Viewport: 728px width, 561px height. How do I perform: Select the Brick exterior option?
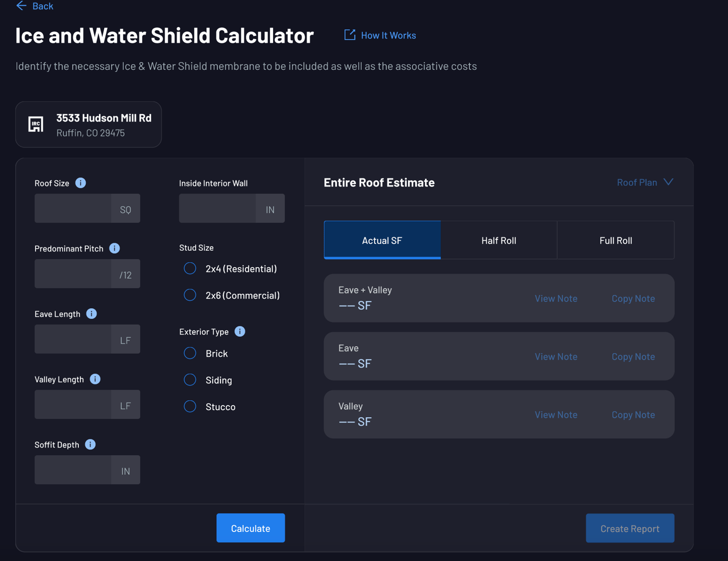(190, 353)
